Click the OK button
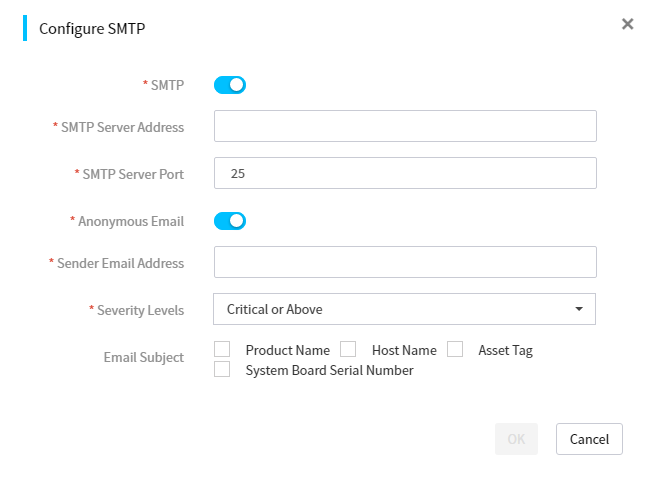The width and height of the screenshot is (656, 483). point(516,439)
